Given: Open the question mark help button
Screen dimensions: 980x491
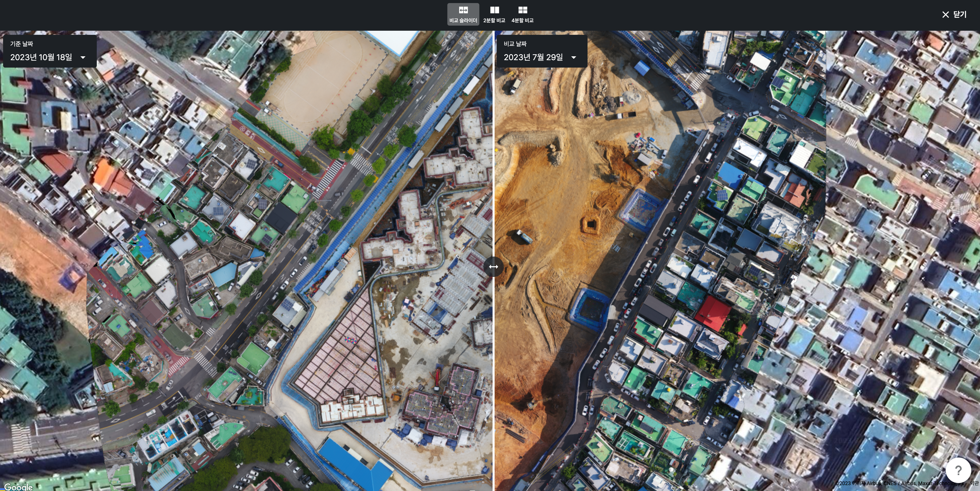Looking at the screenshot, I should tap(958, 470).
